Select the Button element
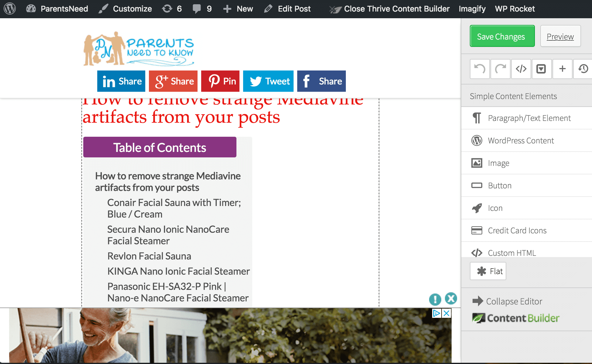Viewport: 592px width, 364px height. click(527, 185)
